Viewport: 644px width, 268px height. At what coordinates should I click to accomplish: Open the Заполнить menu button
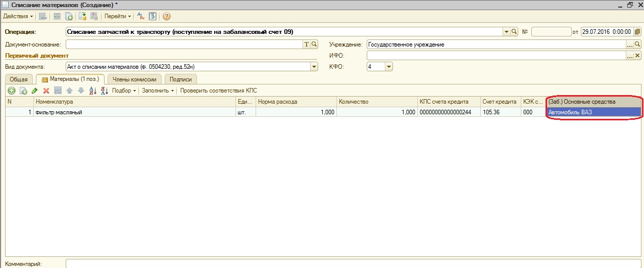tap(158, 91)
